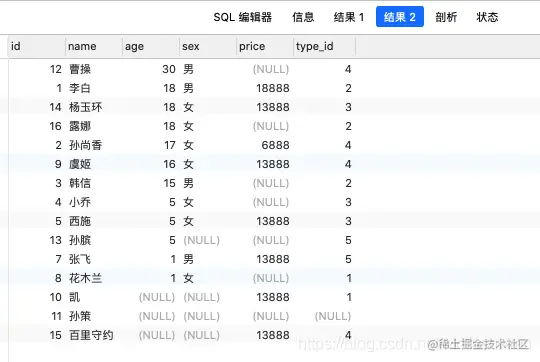The height and width of the screenshot is (362, 540).
Task: Click age 15 in 韩信 row
Action: point(170,183)
